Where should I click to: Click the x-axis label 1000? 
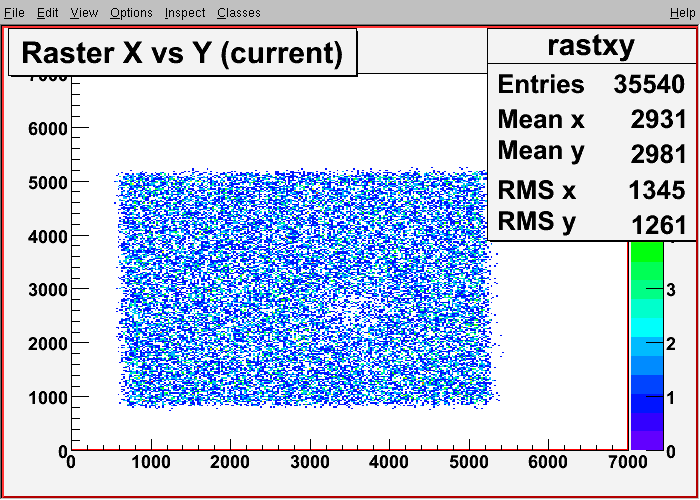[151, 462]
